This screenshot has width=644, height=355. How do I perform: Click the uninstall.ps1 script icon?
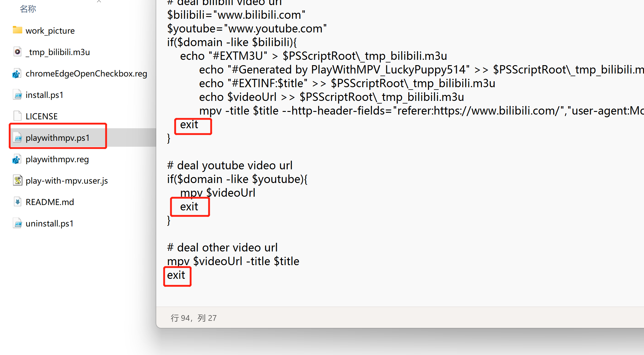18,223
